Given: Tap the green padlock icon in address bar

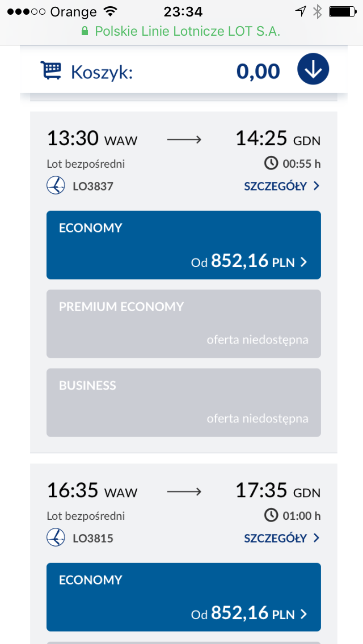Looking at the screenshot, I should (85, 31).
